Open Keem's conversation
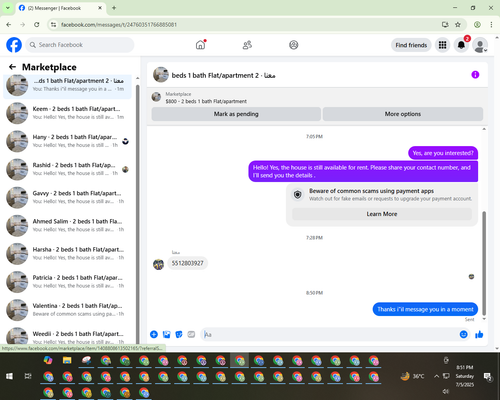Viewport: 500px width, 400px height. point(68,113)
